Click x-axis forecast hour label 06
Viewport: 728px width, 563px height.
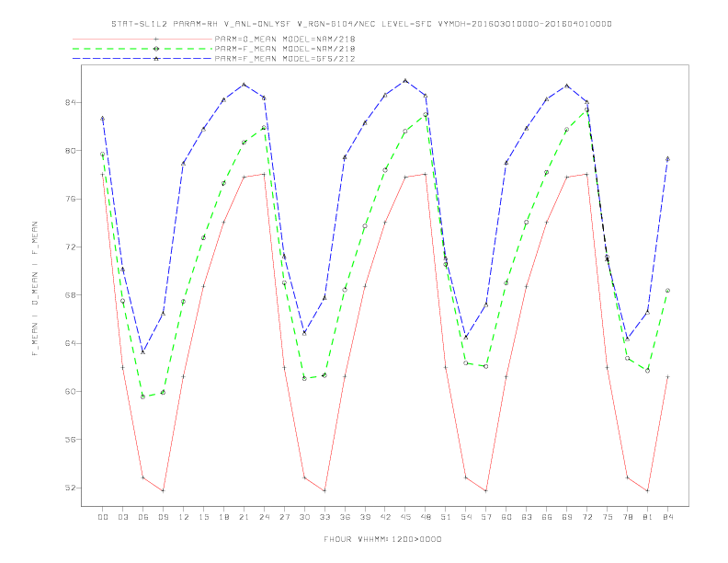143,517
